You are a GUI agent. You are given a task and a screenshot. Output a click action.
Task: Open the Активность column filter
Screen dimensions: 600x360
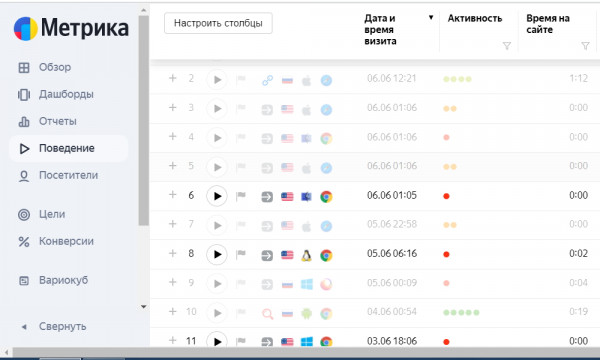click(507, 46)
